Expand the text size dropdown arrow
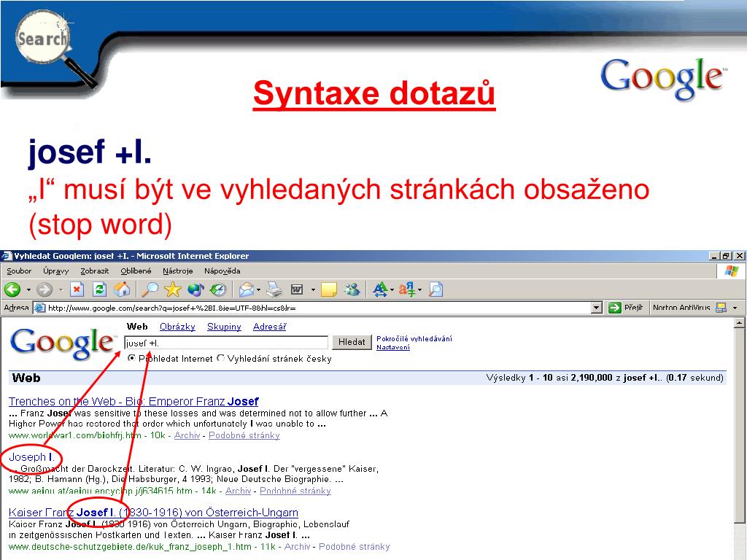 click(x=392, y=289)
